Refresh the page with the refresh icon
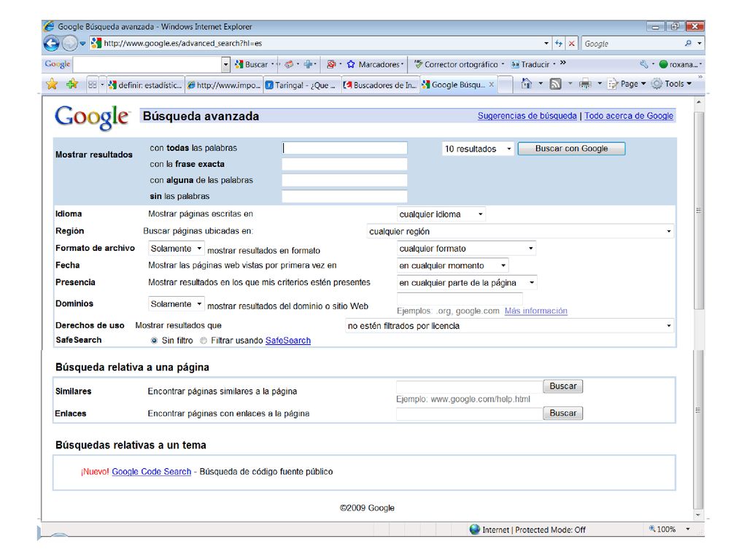 click(x=558, y=43)
